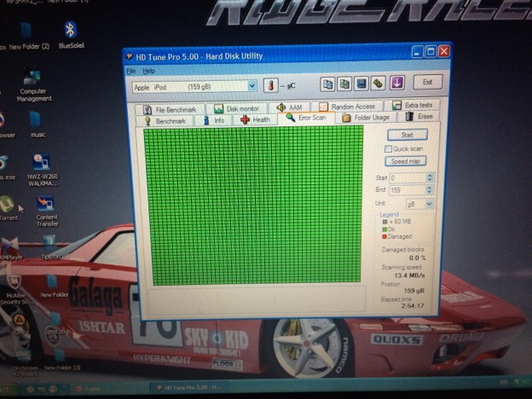Switch to the Folder Usage tab

367,117
